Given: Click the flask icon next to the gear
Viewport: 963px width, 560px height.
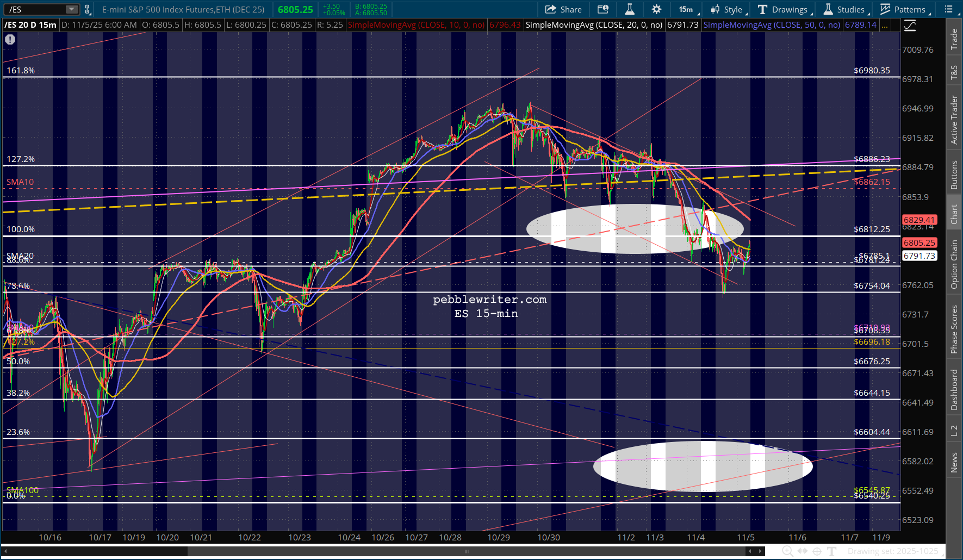Looking at the screenshot, I should click(x=630, y=9).
